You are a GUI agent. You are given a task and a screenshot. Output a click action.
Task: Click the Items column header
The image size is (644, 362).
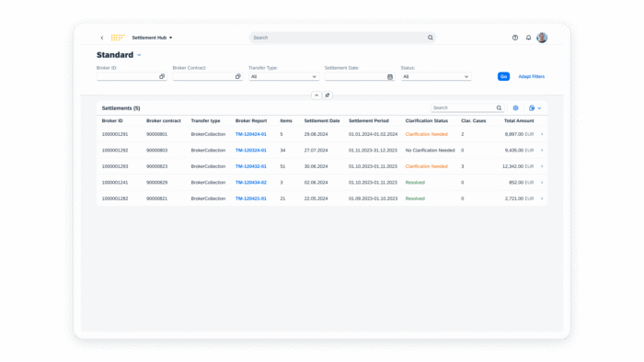coord(286,121)
